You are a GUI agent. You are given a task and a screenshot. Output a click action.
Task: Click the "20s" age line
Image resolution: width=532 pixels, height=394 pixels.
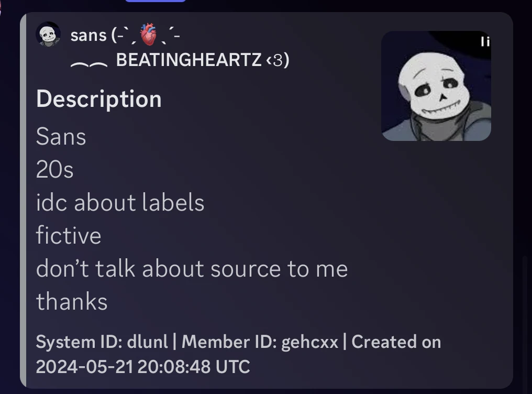[x=54, y=170]
